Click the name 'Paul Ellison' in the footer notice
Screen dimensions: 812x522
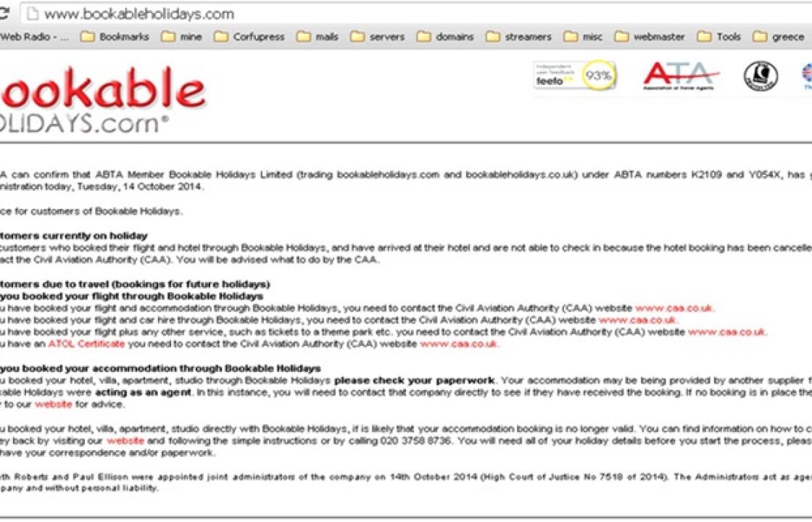pyautogui.click(x=100, y=477)
